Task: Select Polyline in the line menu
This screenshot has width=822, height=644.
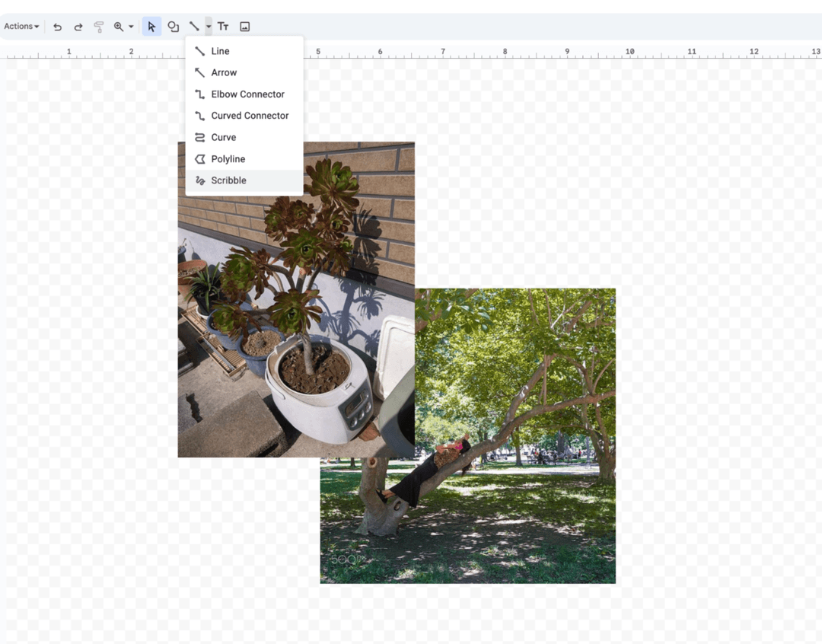Action: pyautogui.click(x=228, y=159)
